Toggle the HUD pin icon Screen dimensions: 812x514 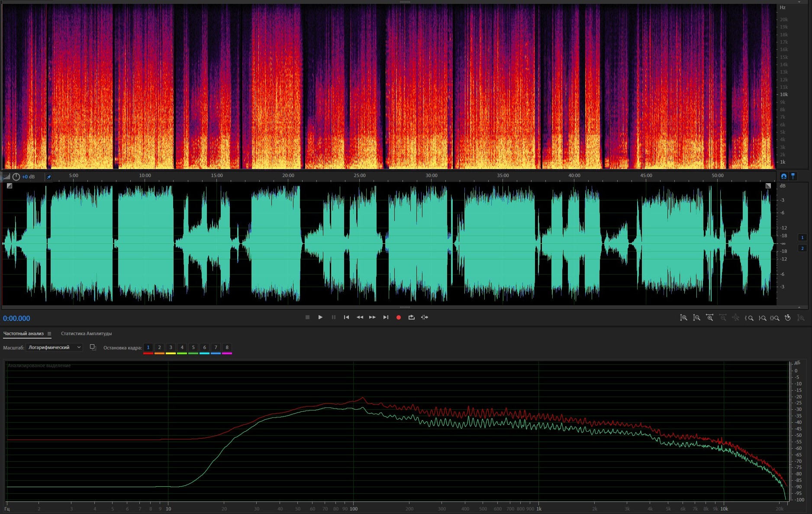click(x=49, y=177)
